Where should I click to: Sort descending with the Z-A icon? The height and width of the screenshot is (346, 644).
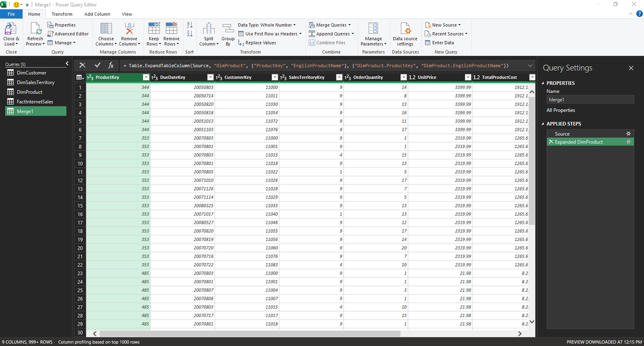pos(189,35)
